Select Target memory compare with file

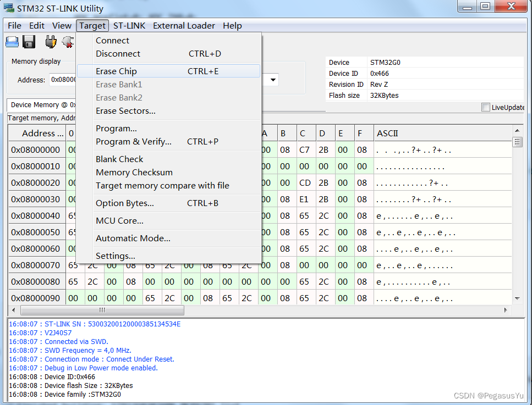(x=169, y=186)
